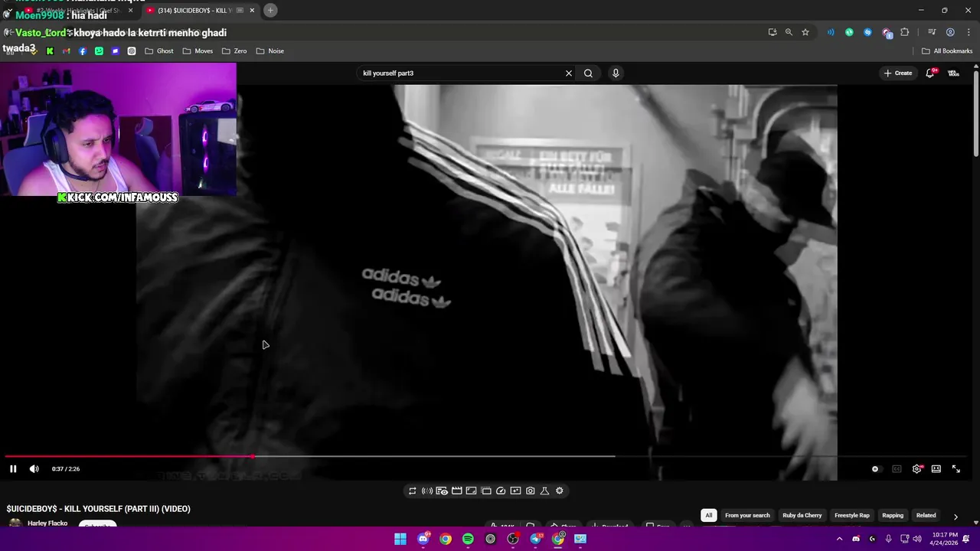Close the '$UICIDEBOY$ - KILL Y...' tab

pyautogui.click(x=252, y=11)
